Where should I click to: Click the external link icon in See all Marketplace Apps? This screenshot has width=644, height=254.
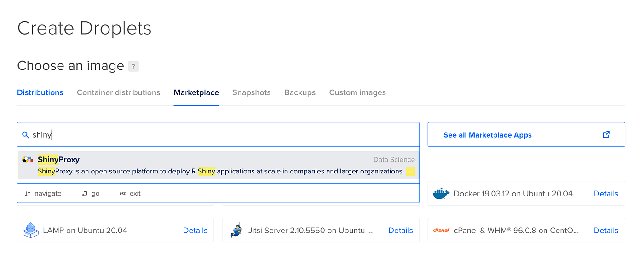pyautogui.click(x=606, y=134)
